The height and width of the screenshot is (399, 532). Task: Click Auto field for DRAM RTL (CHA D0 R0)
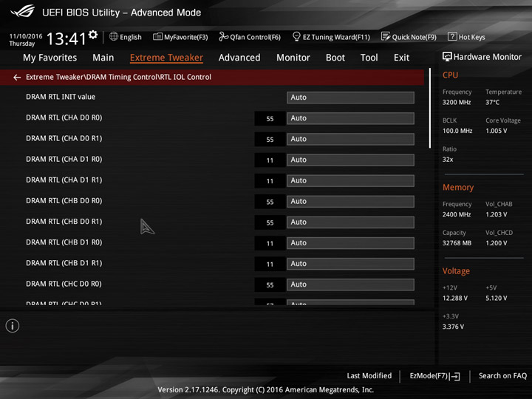[350, 118]
